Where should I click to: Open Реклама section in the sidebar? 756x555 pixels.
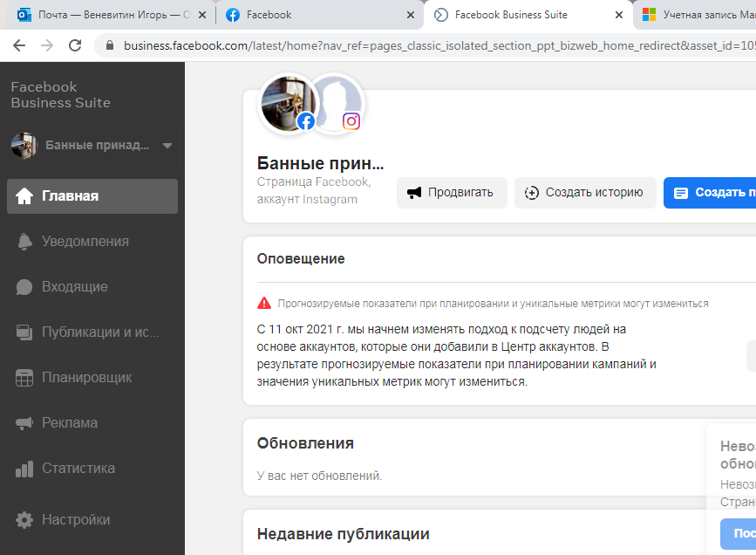(x=92, y=422)
